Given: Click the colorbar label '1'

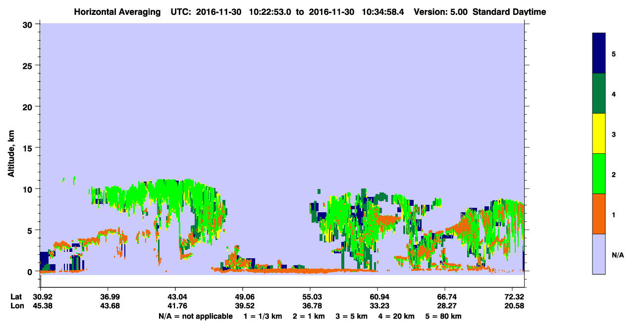Looking at the screenshot, I should (614, 214).
